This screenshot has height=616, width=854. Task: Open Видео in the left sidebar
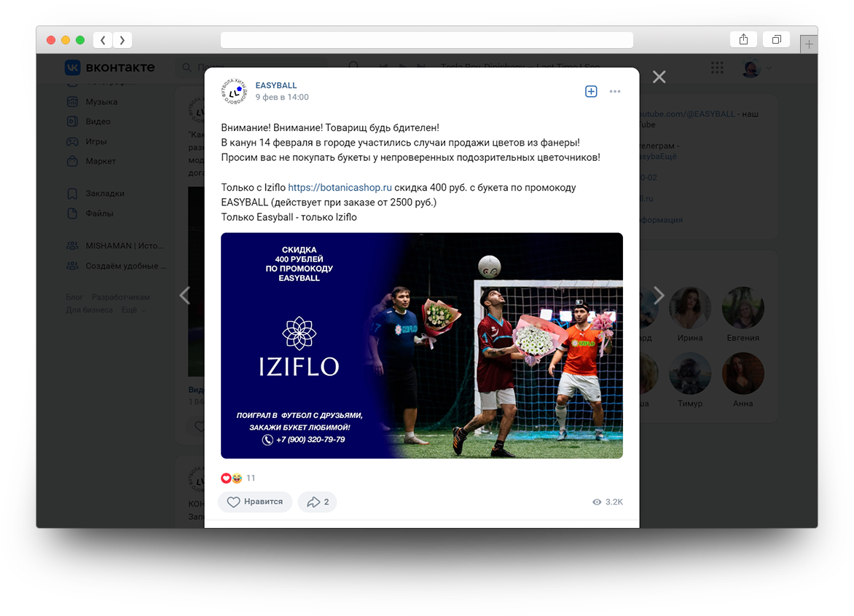(x=98, y=122)
